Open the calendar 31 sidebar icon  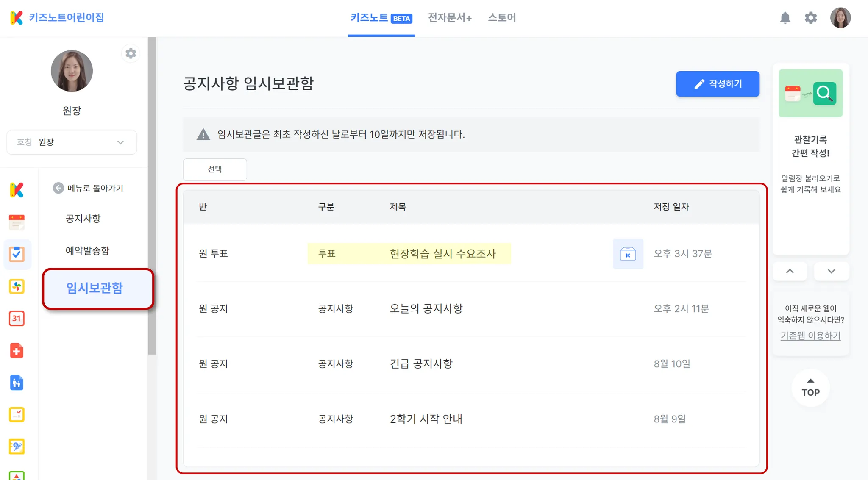point(17,318)
